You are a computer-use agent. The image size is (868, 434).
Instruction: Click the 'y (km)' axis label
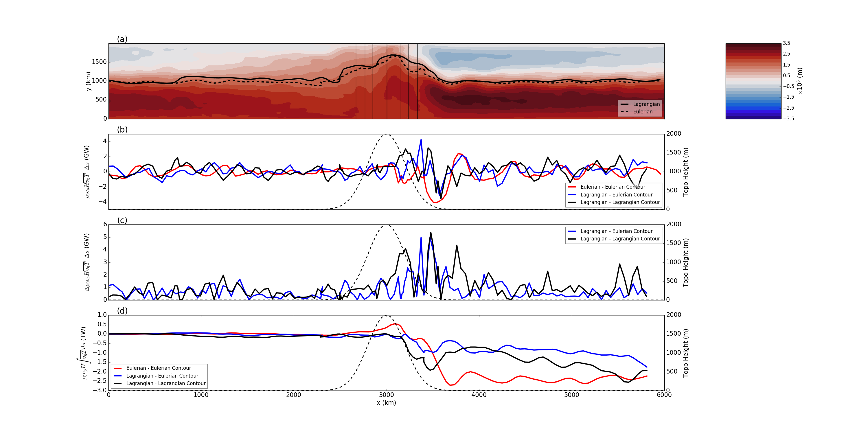pos(88,81)
